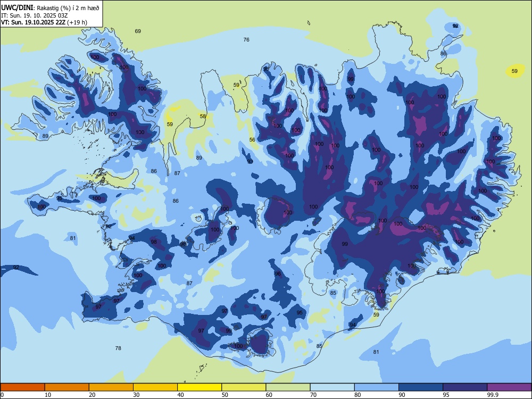Click the bright yellow 40–50 legend swatch
The height and width of the screenshot is (399, 532).
pos(199,387)
